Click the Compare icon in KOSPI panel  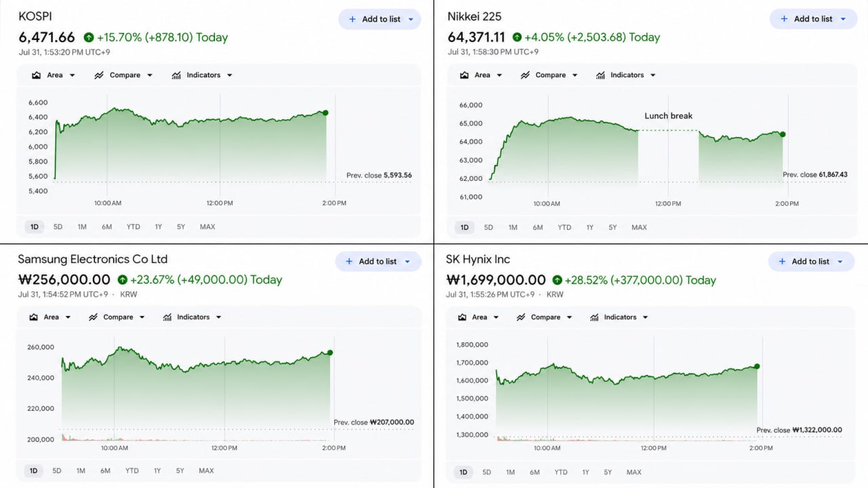pos(99,75)
